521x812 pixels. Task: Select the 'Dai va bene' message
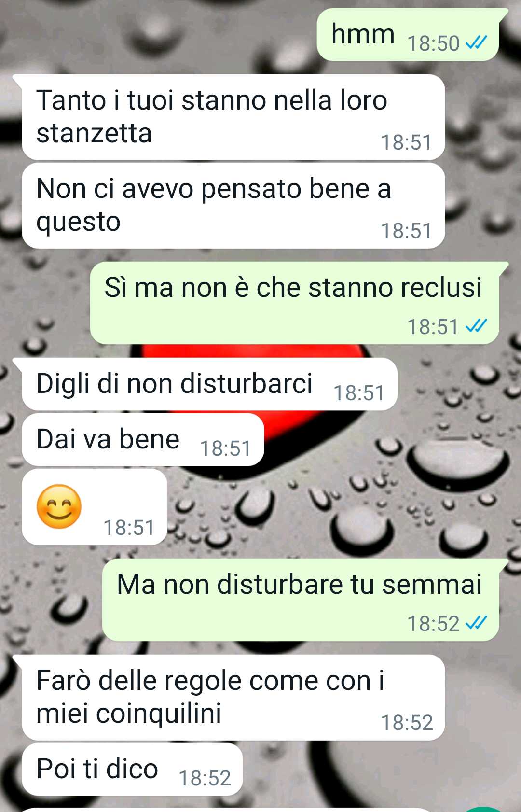(x=143, y=440)
